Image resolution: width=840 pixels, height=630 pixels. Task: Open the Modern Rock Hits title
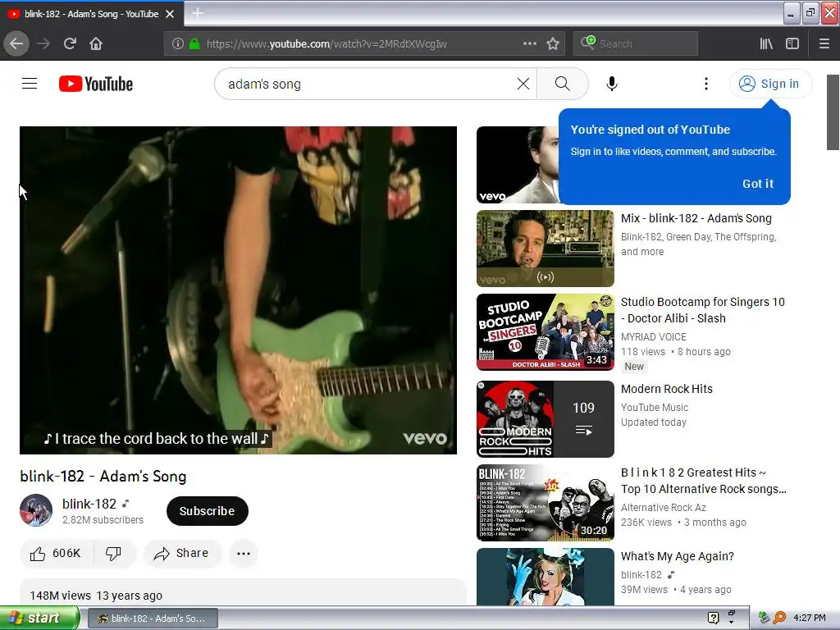tap(666, 389)
